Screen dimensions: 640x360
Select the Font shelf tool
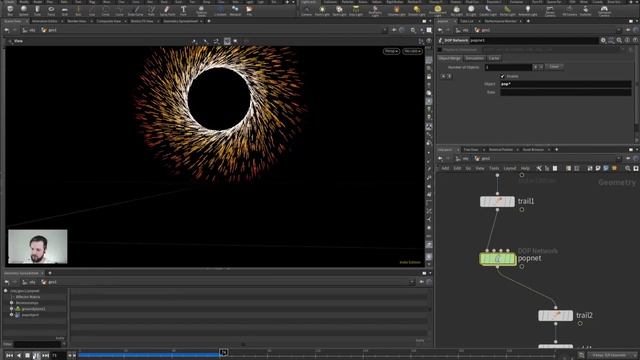[183, 10]
